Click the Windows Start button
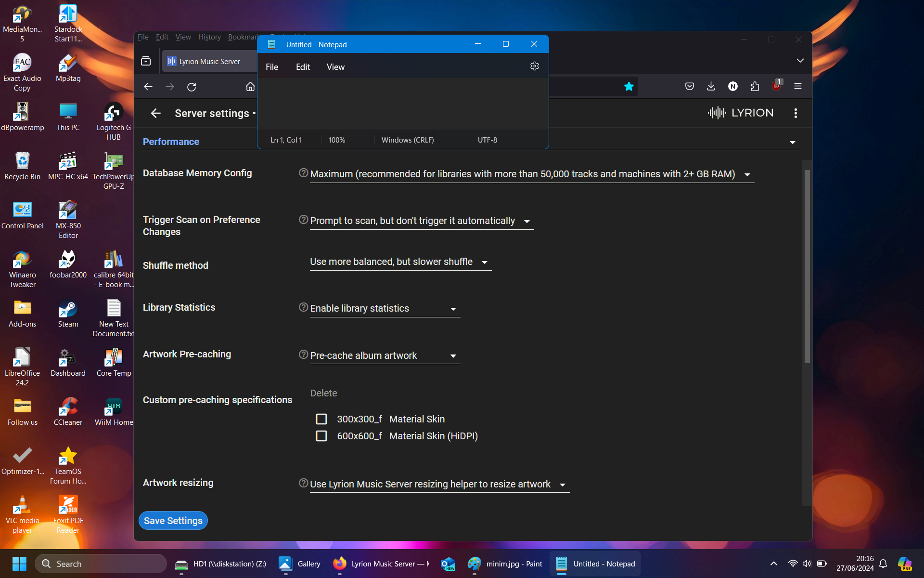This screenshot has width=924, height=578. click(x=19, y=564)
